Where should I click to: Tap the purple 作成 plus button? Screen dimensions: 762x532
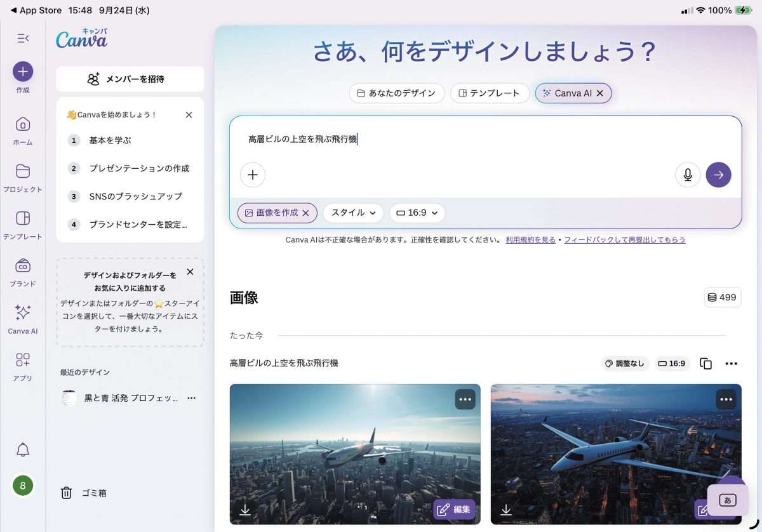23,71
